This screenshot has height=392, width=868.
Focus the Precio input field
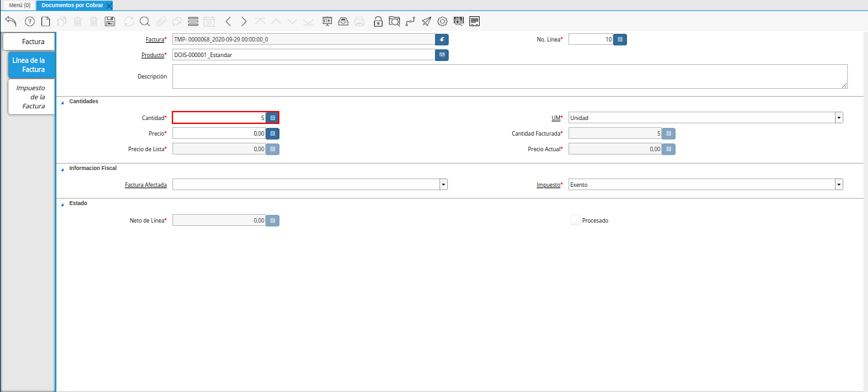[x=219, y=133]
